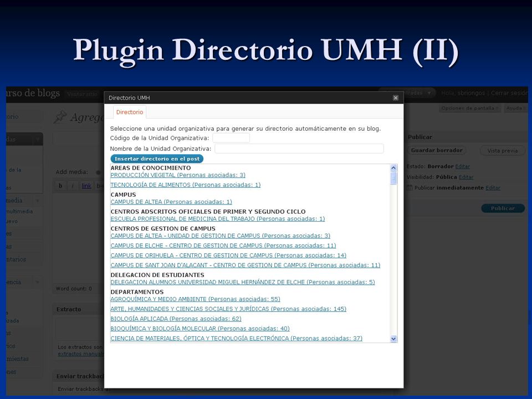The height and width of the screenshot is (399, 532).
Task: Open BIOLOGÍA APLICADA link
Action: point(176,319)
